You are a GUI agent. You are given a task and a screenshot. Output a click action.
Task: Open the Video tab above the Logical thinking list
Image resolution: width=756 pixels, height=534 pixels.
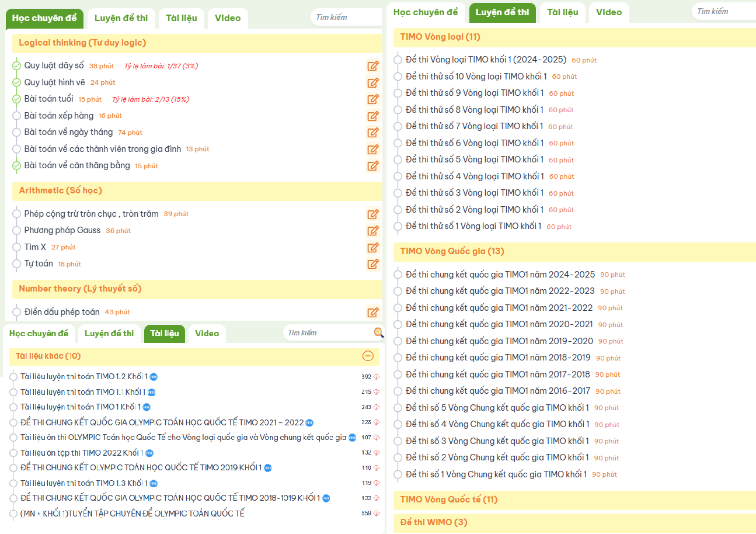point(228,18)
